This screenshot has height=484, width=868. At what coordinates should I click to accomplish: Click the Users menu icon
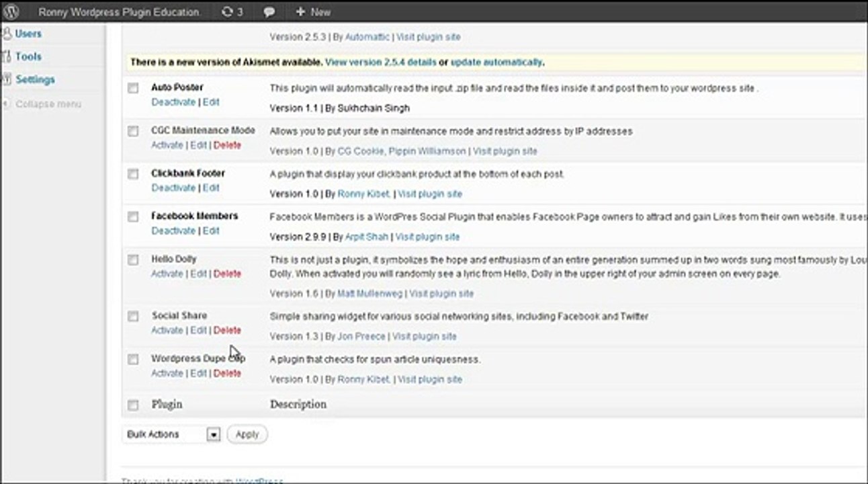tap(7, 34)
